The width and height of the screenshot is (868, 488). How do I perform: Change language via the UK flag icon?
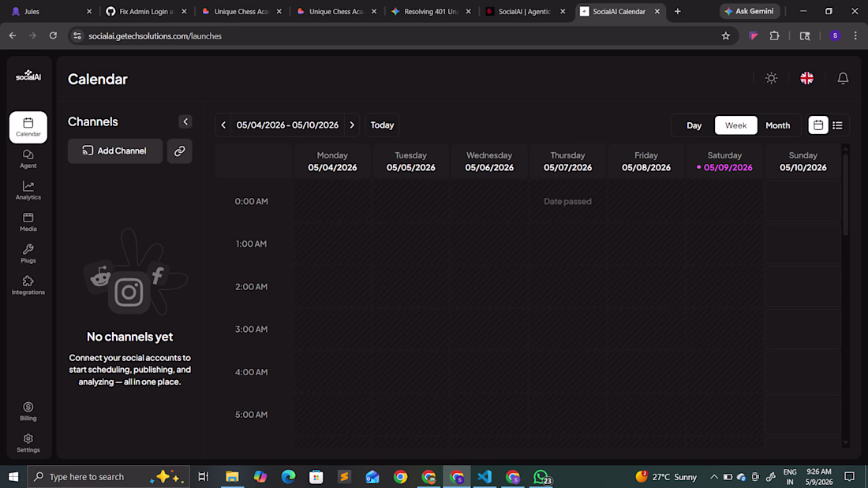[x=806, y=78]
